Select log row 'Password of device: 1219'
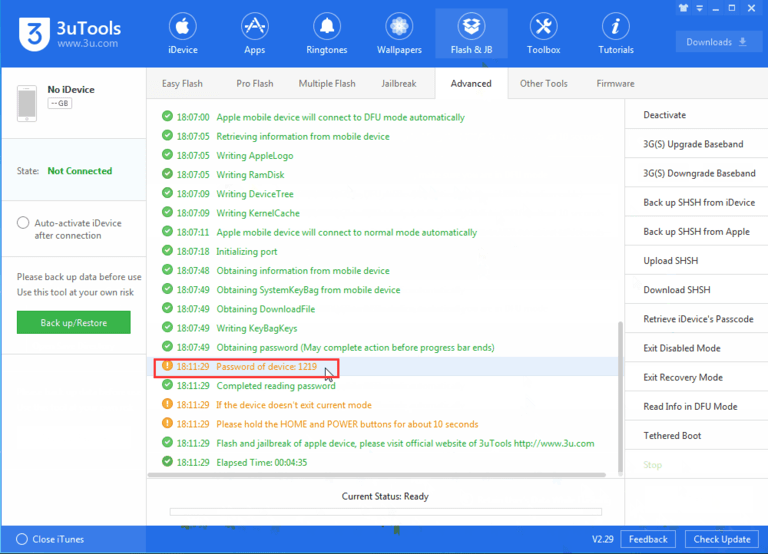Image resolution: width=768 pixels, height=554 pixels. coord(384,366)
